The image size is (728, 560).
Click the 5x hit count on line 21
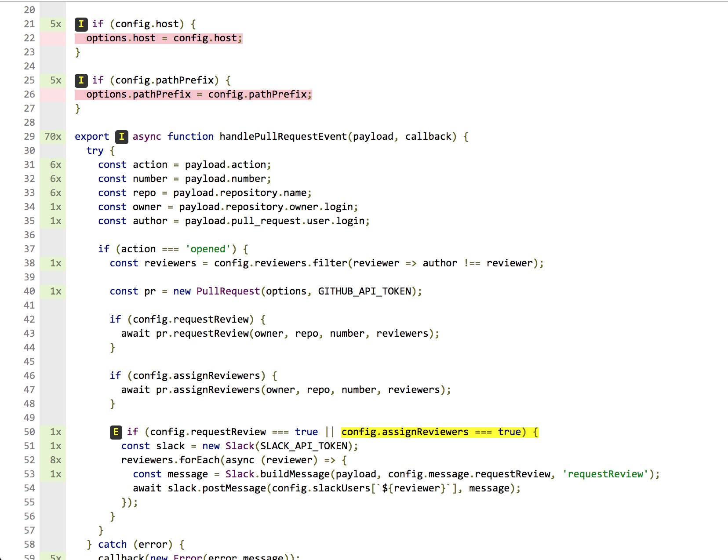56,24
